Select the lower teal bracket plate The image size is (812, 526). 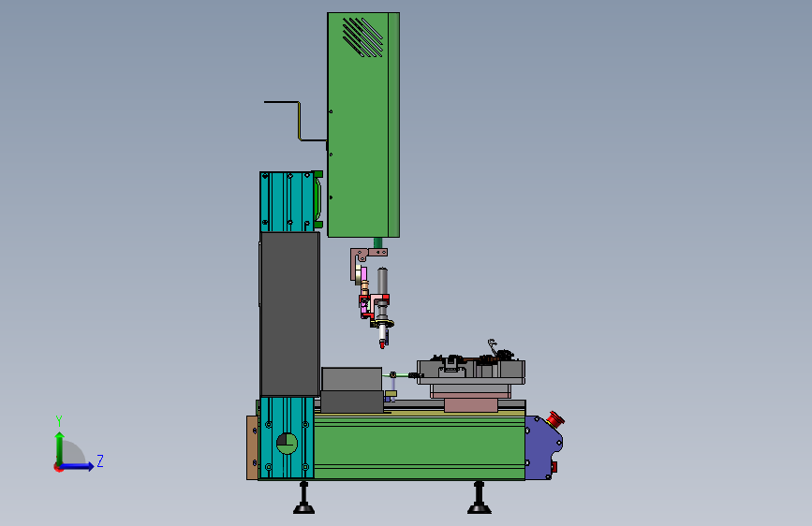(287, 438)
